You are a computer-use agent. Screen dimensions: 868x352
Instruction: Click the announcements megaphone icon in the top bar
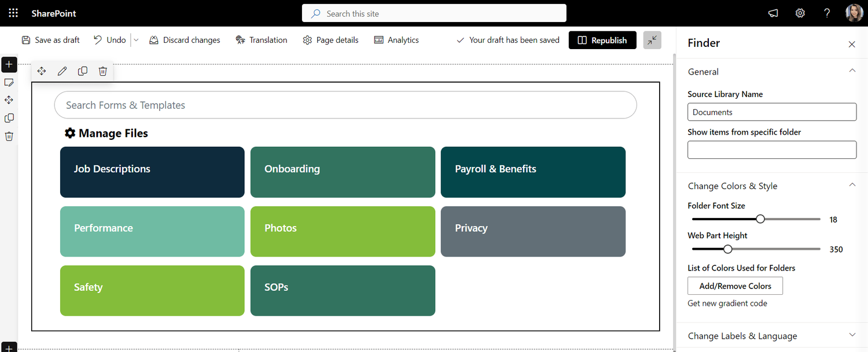(x=773, y=13)
